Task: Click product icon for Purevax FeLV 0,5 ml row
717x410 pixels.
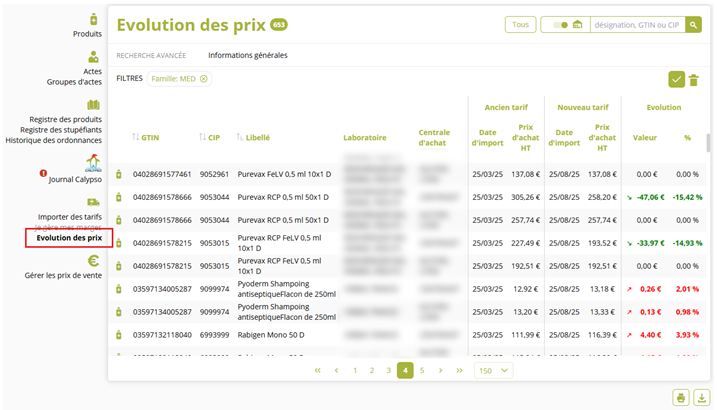Action: 119,174
